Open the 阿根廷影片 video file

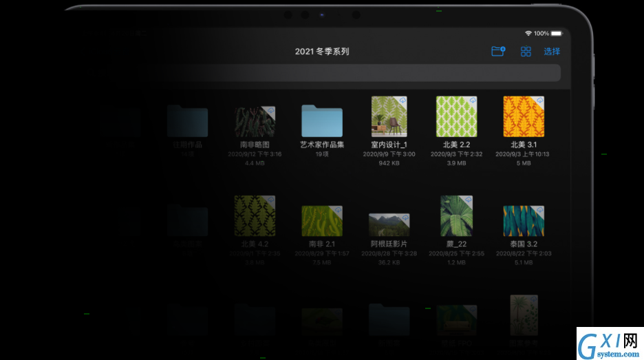[389, 225]
